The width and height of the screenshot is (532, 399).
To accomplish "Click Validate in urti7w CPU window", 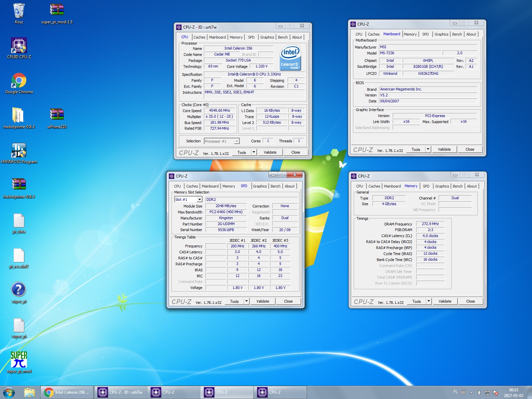I will coord(270,152).
